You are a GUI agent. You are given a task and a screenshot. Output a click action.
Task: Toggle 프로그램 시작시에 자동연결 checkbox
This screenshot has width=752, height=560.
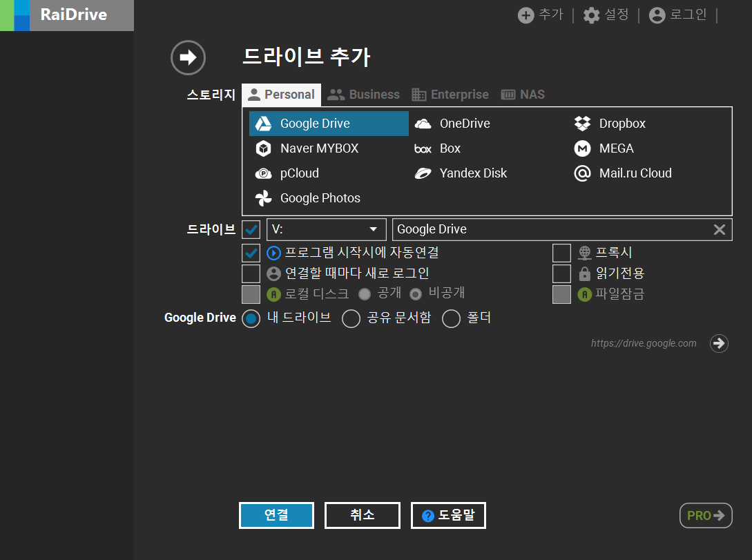(x=251, y=253)
